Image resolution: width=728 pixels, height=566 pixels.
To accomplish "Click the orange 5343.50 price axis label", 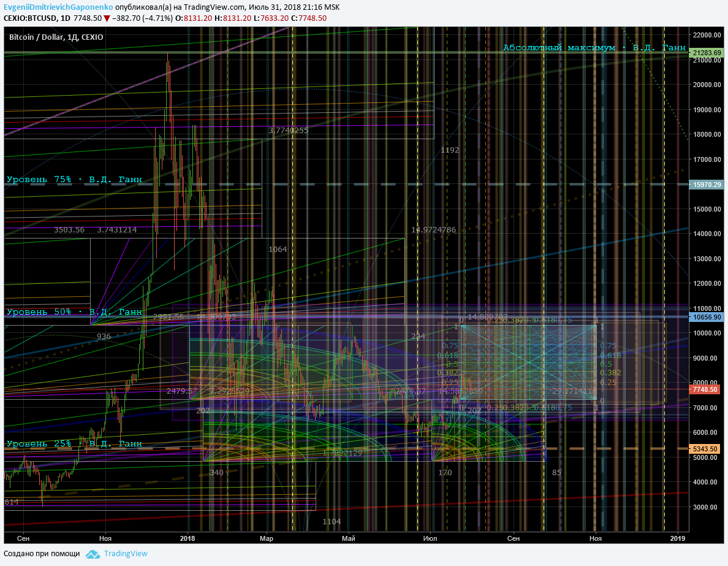I will (x=705, y=449).
